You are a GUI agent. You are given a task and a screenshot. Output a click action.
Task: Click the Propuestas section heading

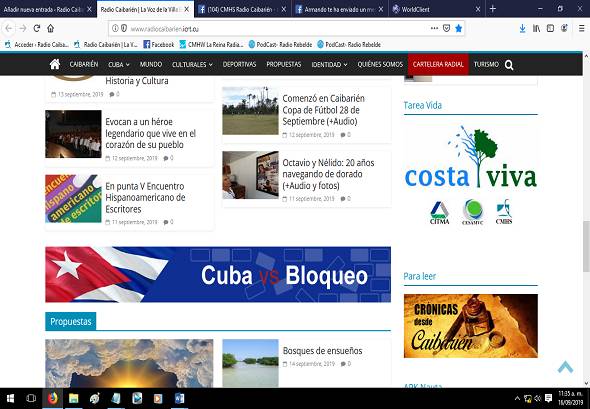click(71, 321)
